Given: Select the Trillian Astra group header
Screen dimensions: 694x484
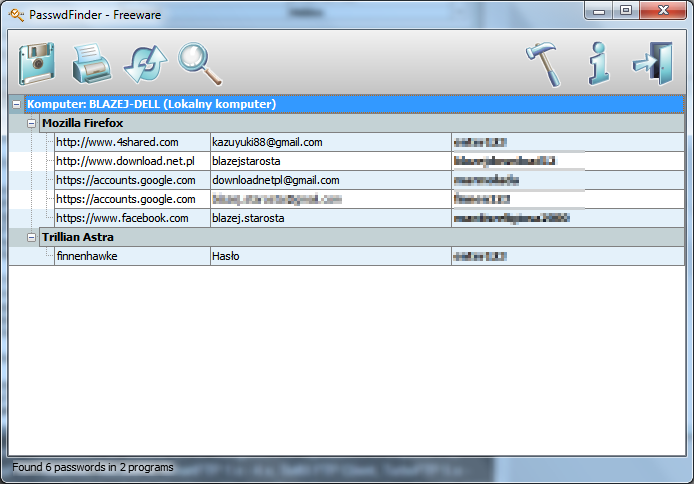Looking at the screenshot, I should pos(362,237).
